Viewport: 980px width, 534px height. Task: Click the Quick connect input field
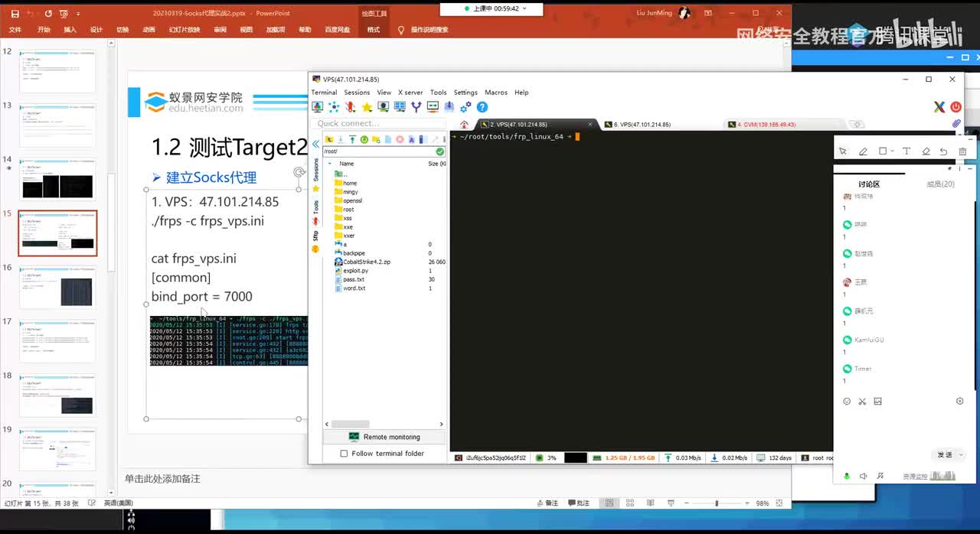[378, 123]
